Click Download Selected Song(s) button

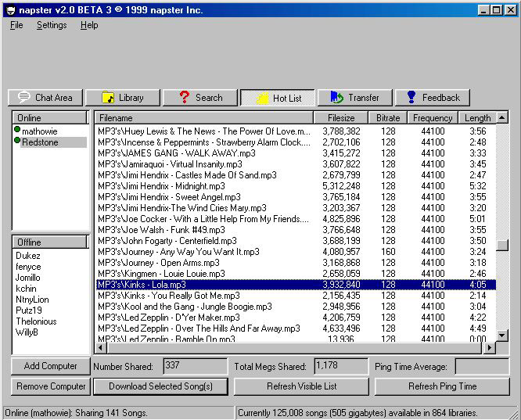pos(161,386)
